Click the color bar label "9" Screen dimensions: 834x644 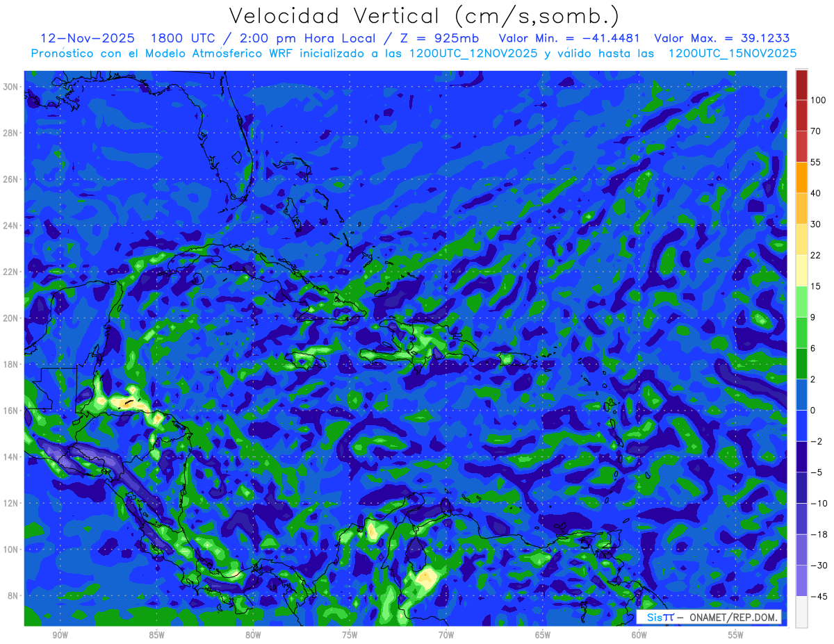pyautogui.click(x=813, y=317)
